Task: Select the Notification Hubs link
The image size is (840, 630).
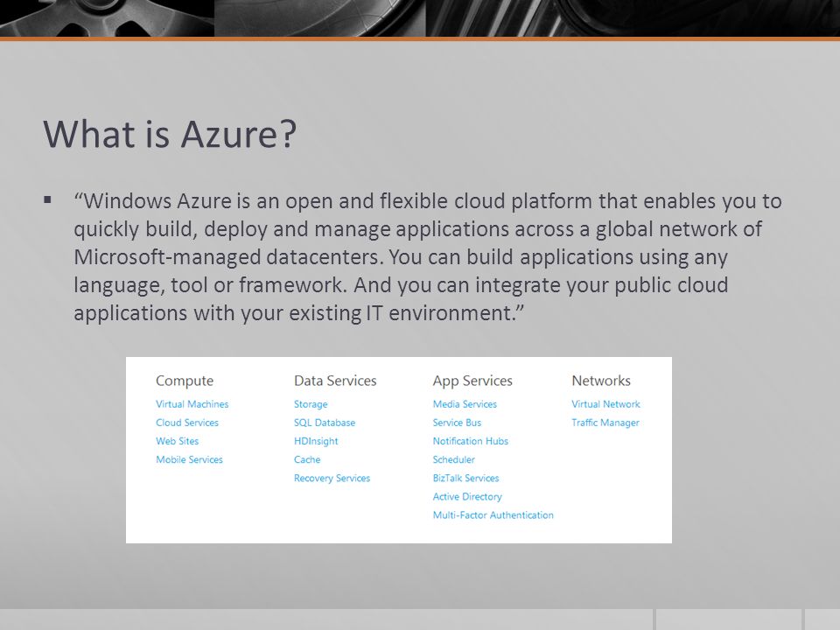Action: 471,441
